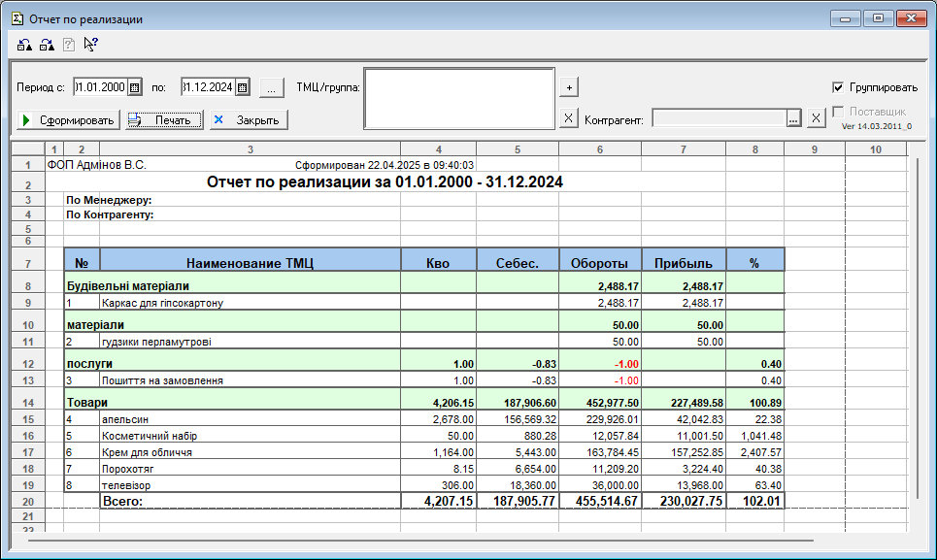Click the greyed question-mark document toolbar icon

pos(69,45)
